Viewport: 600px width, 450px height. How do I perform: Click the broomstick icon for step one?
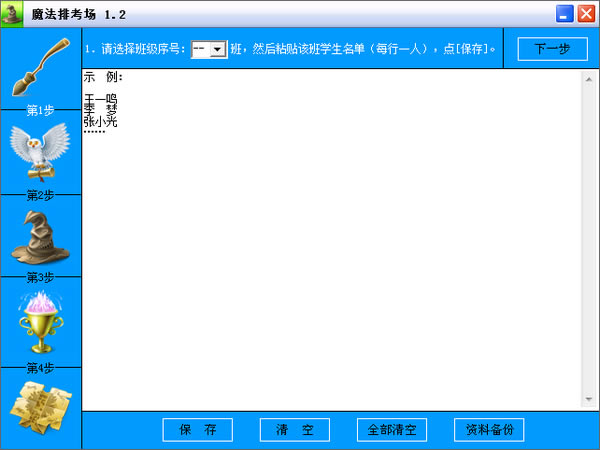pos(40,66)
